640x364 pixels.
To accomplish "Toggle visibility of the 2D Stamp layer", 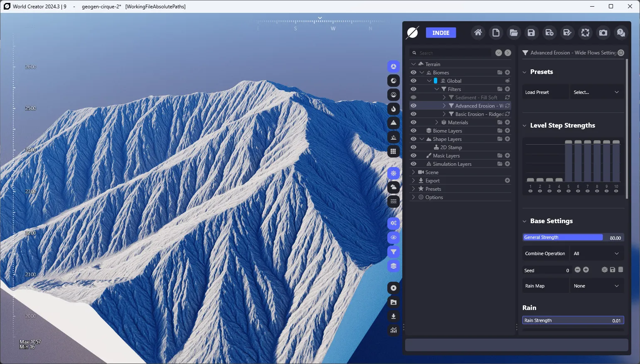I will point(414,147).
